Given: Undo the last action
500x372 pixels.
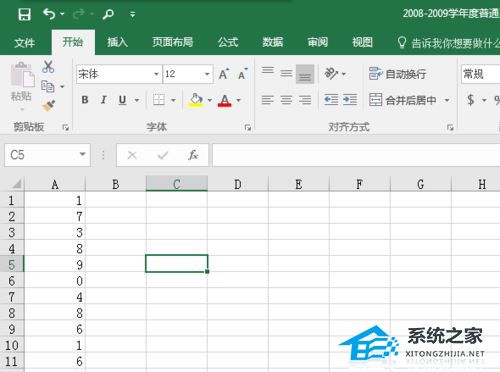Looking at the screenshot, I should pyautogui.click(x=49, y=14).
